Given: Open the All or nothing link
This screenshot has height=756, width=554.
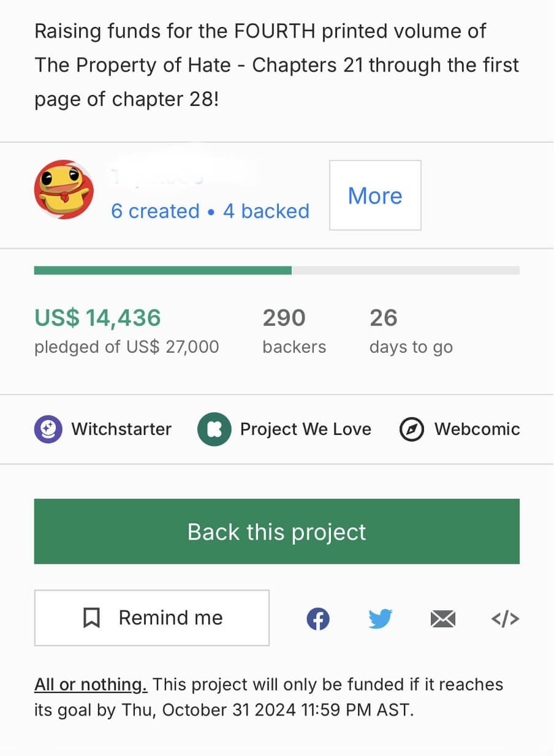Looking at the screenshot, I should [x=91, y=684].
